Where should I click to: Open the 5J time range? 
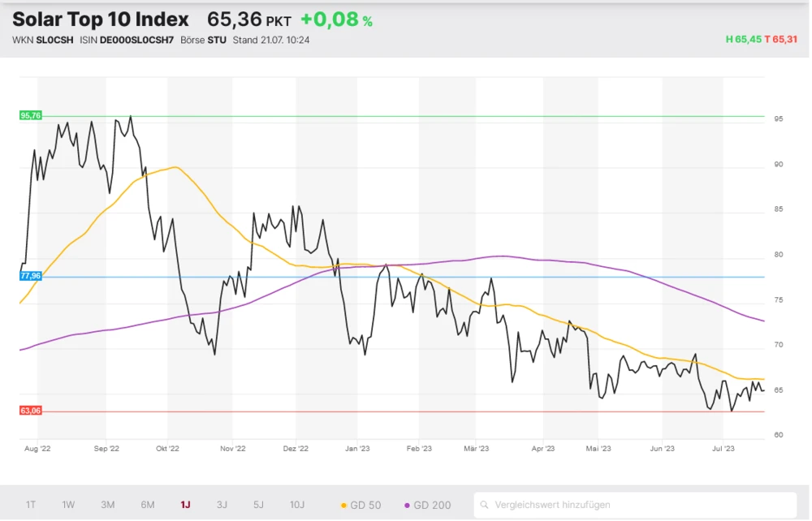point(258,505)
